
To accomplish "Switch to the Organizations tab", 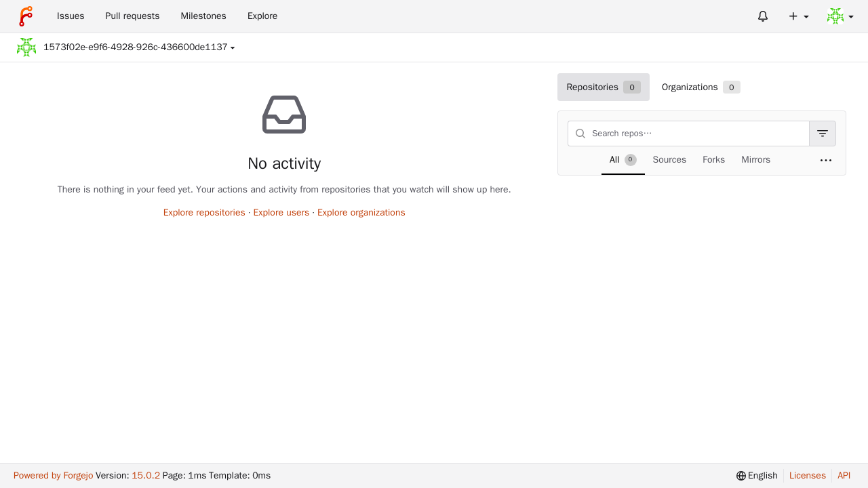I will coord(701,87).
